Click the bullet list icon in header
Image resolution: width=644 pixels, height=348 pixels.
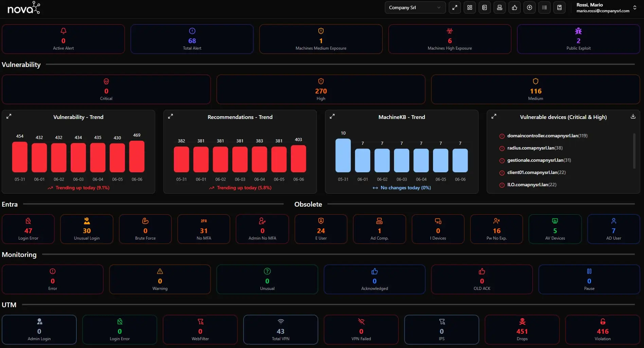tap(544, 7)
